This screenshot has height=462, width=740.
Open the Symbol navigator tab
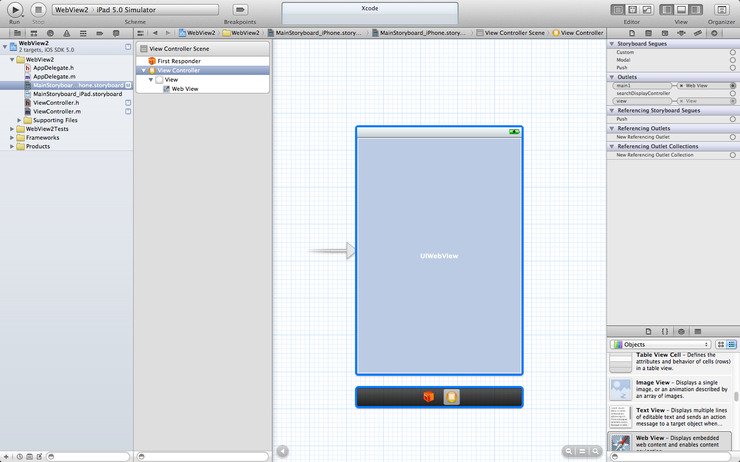34,33
